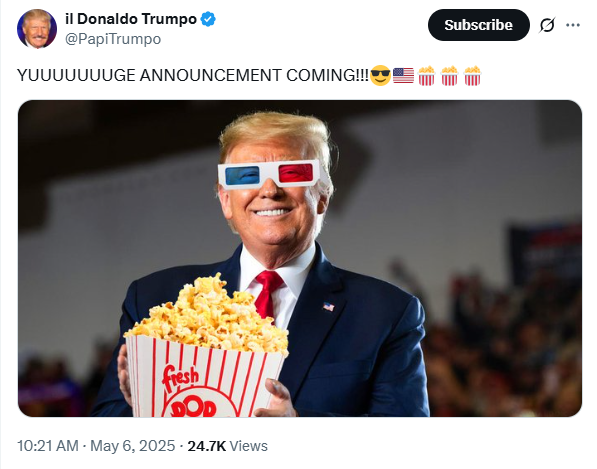Image resolution: width=597 pixels, height=469 pixels.
Task: Open the @PapiTrumpo handle link
Action: (x=113, y=39)
